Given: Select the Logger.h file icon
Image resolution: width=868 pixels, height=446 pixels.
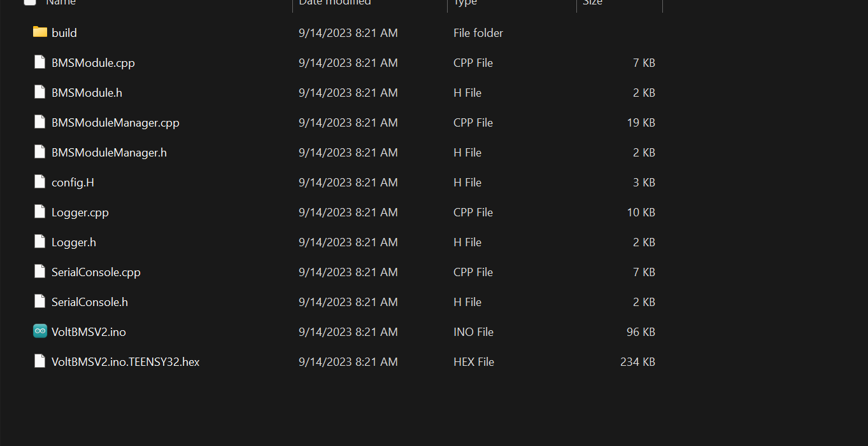Looking at the screenshot, I should [40, 242].
